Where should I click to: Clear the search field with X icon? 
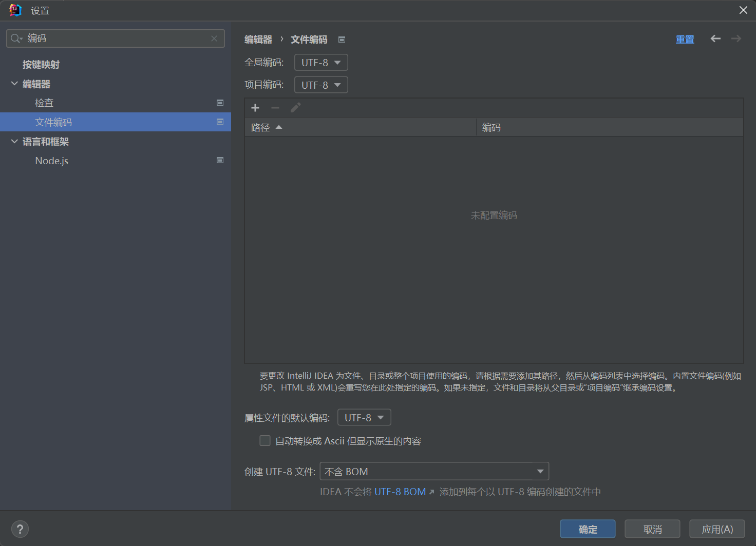(x=214, y=38)
